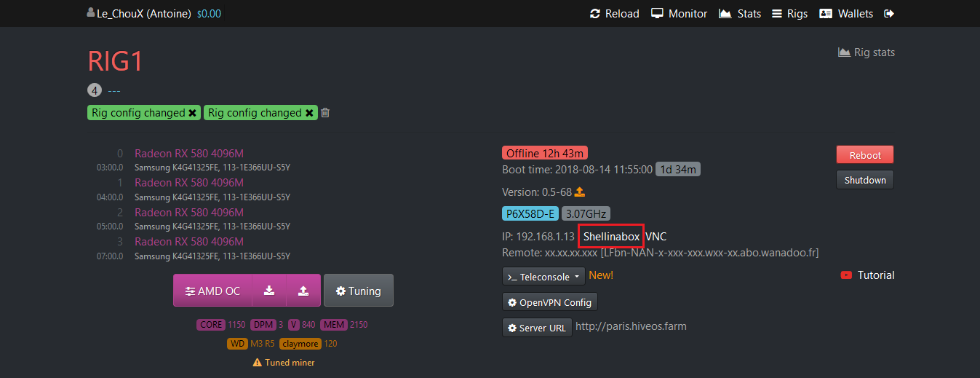
Task: View Rig stats chart link
Action: coord(867,52)
